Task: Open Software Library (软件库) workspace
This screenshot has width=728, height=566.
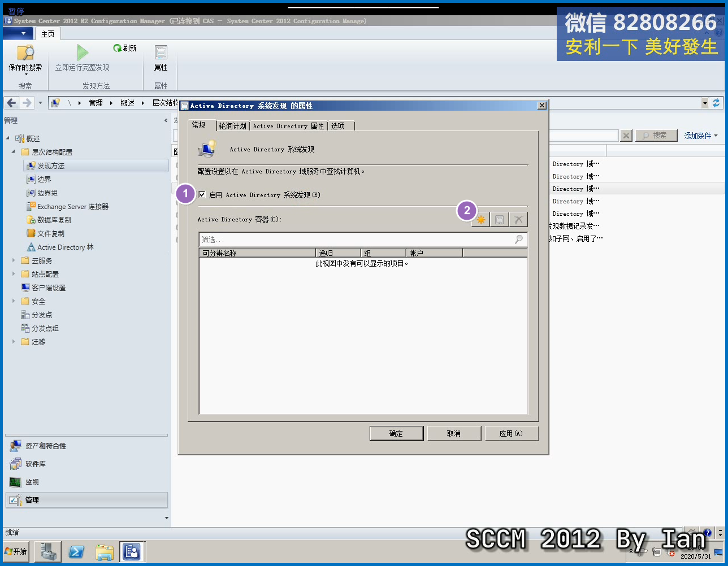Action: (x=87, y=464)
